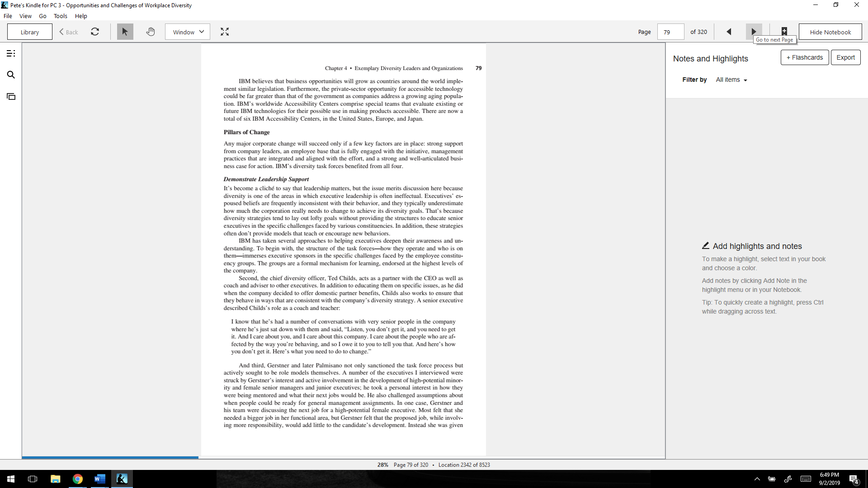Open Microsoft Word from taskbar
868x488 pixels.
[x=100, y=479]
